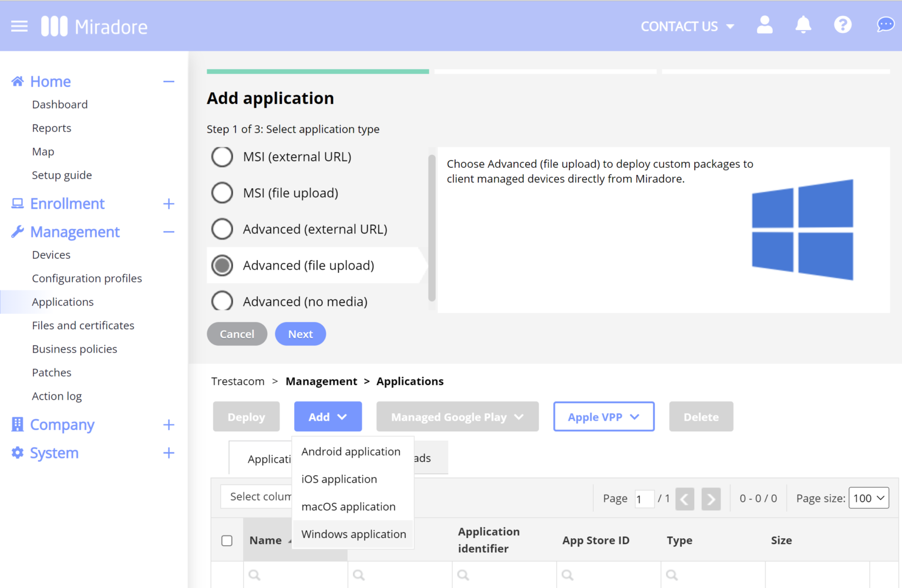The width and height of the screenshot is (902, 588).
Task: Choose Windows application from the Add menu
Action: tap(353, 534)
